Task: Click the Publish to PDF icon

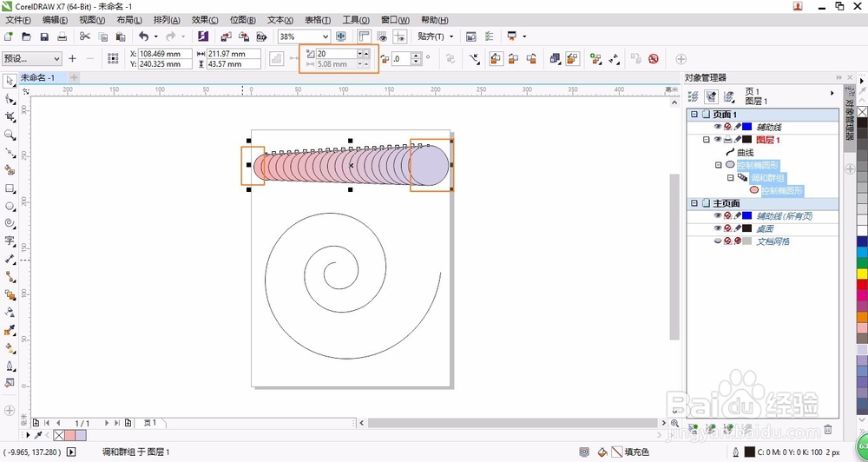Action: coord(261,36)
